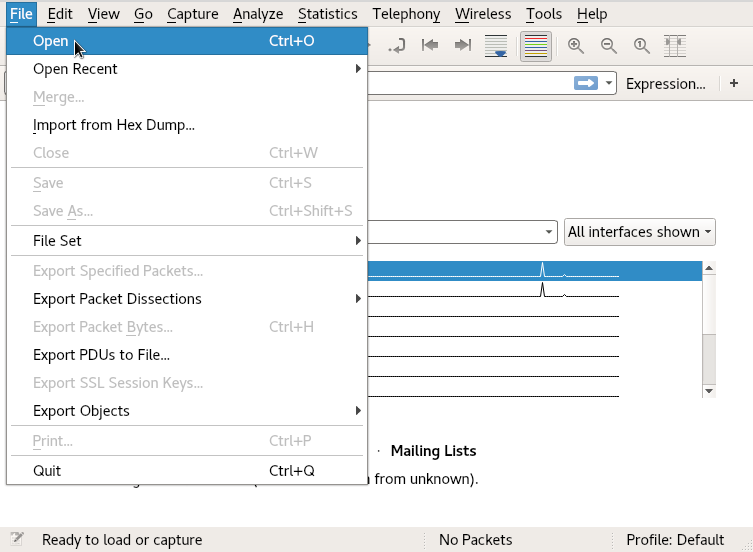The width and height of the screenshot is (753, 552).
Task: Open the Mailing Lists link
Action: click(x=434, y=451)
